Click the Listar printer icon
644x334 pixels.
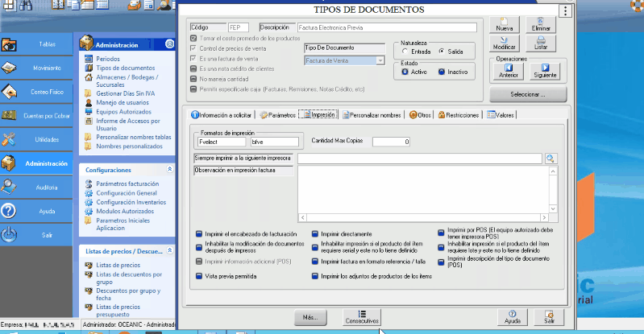coord(542,43)
